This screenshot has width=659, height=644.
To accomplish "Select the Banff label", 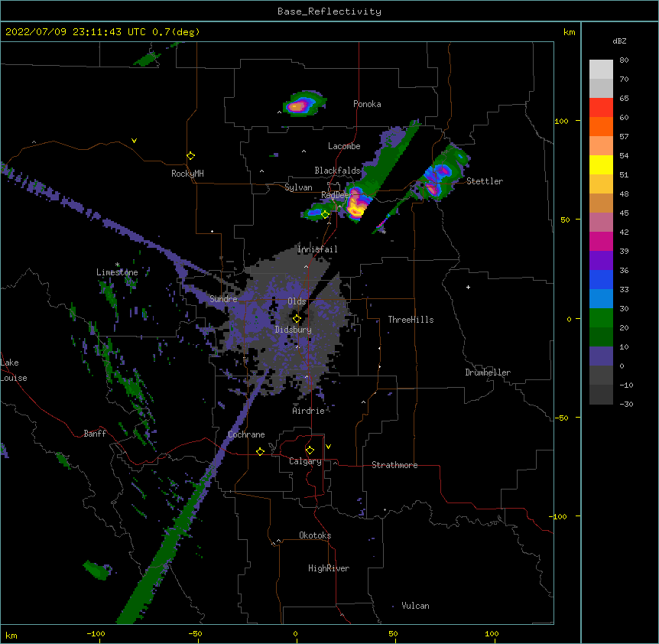I will tap(95, 434).
